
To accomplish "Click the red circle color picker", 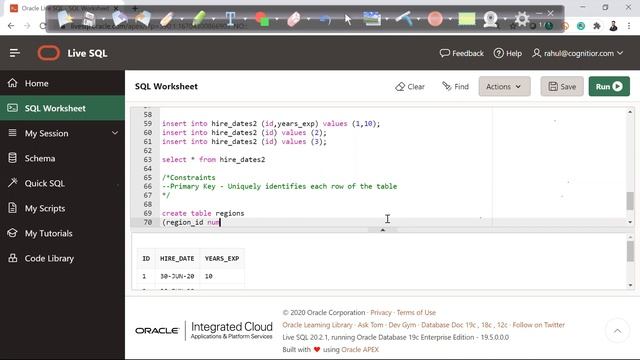I will point(435,19).
